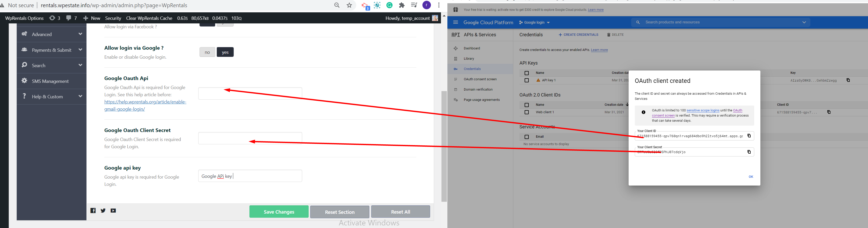
Task: Click the Reset Section button
Action: [340, 212]
